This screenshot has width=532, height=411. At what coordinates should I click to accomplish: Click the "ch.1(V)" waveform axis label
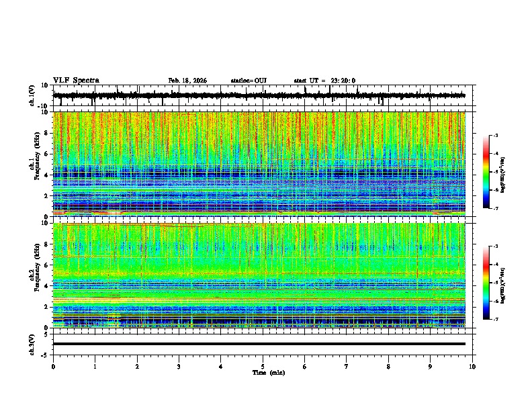[32, 95]
